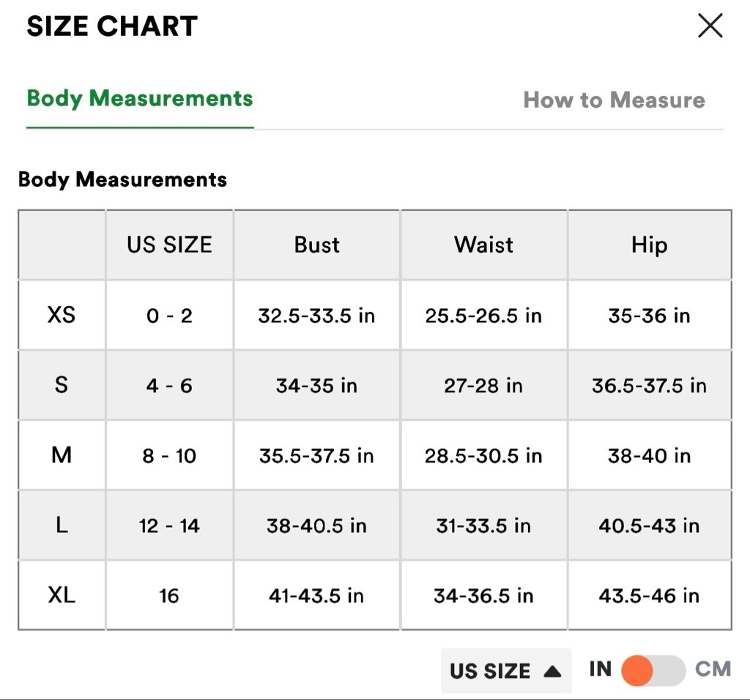The height and width of the screenshot is (700, 750).
Task: Close the size chart dialog
Action: pos(710,26)
